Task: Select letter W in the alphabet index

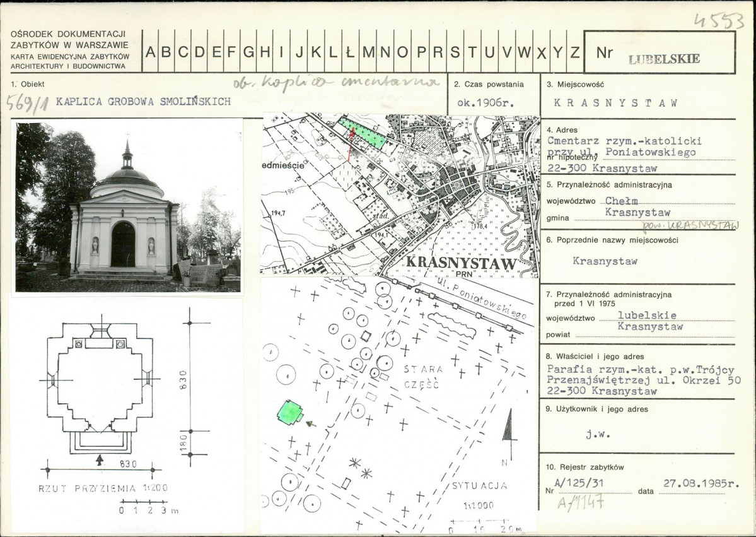Action: (524, 52)
